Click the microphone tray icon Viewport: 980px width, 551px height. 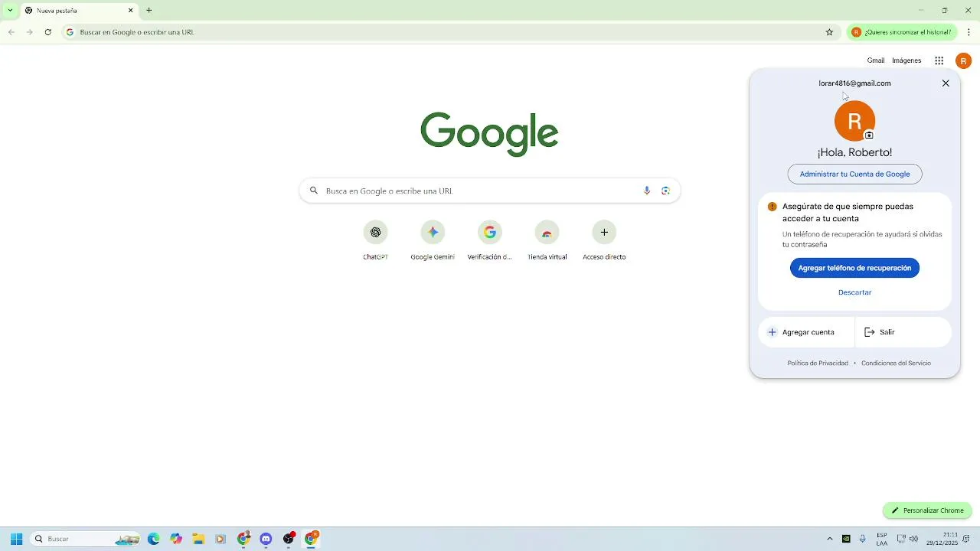pyautogui.click(x=863, y=539)
